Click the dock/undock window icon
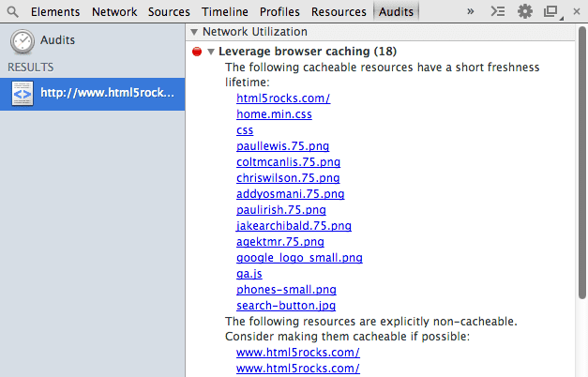Viewport: 588px width, 377px height. tap(550, 12)
